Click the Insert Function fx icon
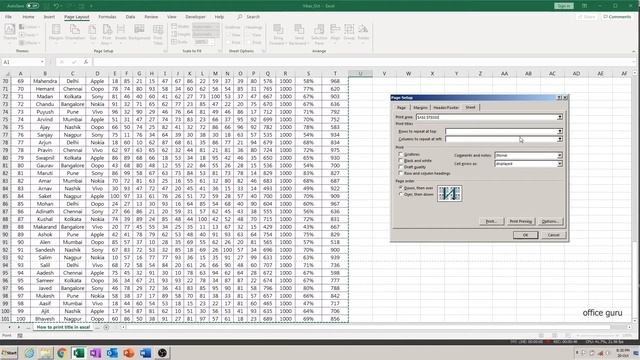The width and height of the screenshot is (640, 360). tap(86, 62)
